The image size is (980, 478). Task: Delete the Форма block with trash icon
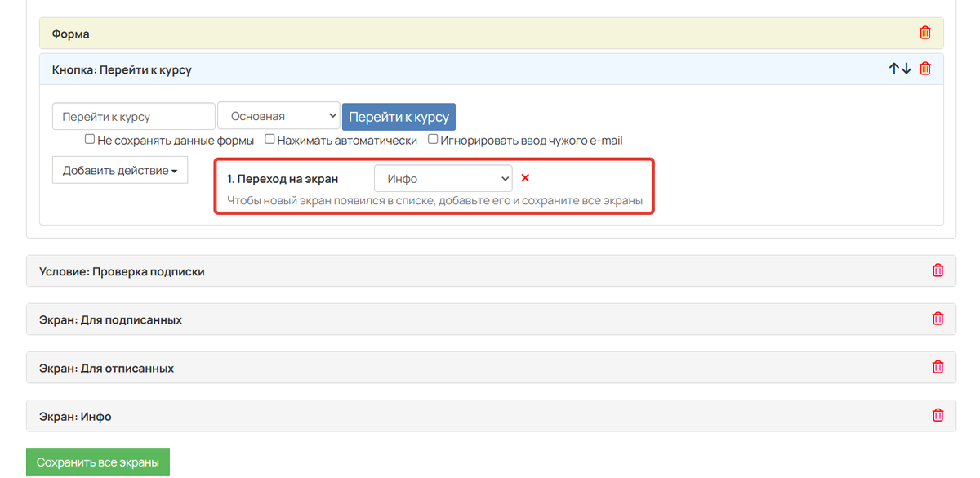(x=924, y=34)
